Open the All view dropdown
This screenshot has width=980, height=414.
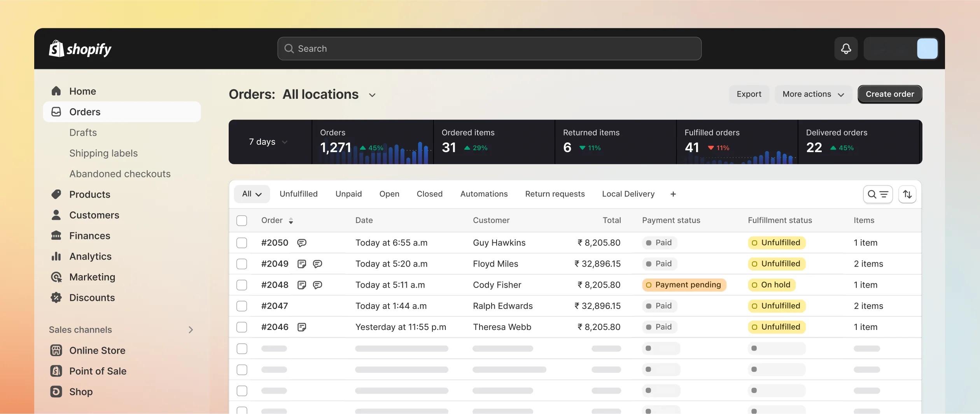[252, 194]
